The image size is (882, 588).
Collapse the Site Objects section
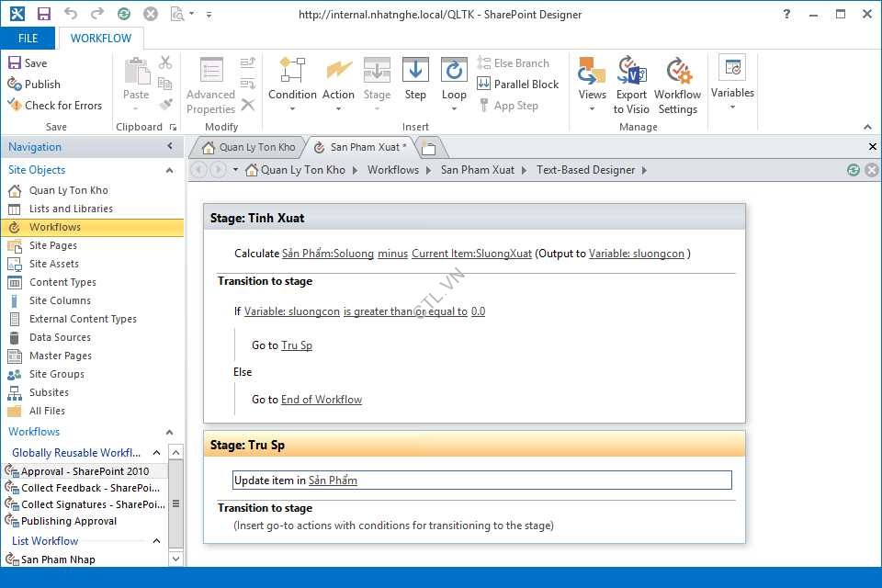tap(169, 170)
